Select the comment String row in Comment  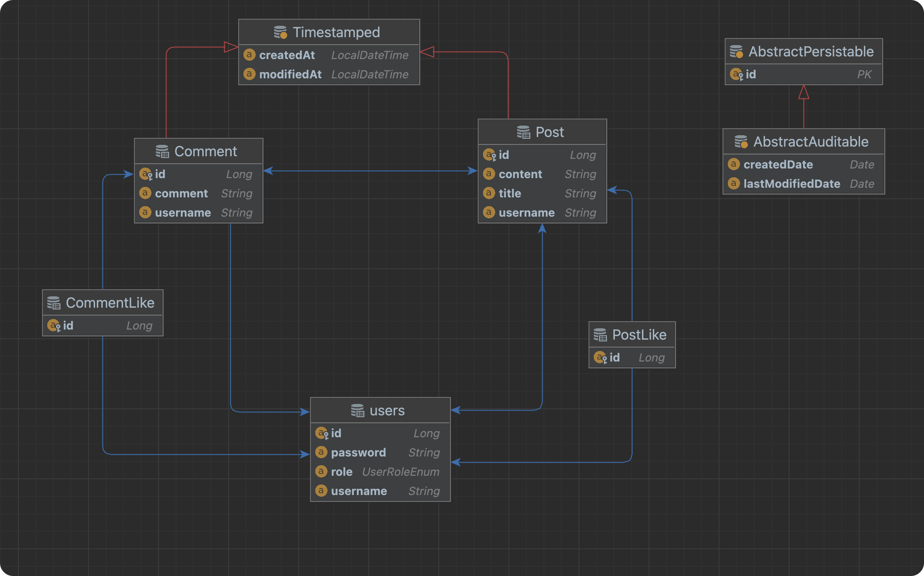pos(198,193)
